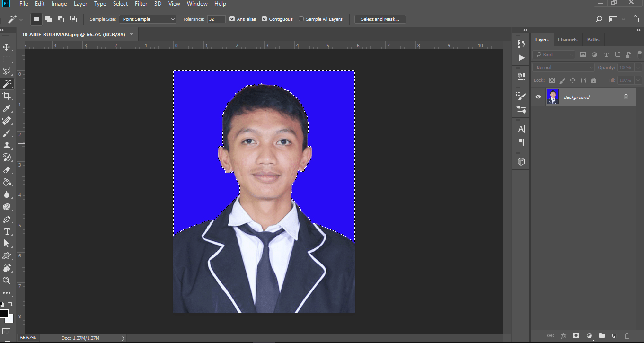This screenshot has width=644, height=343.
Task: Open the Filter menu
Action: click(x=141, y=4)
